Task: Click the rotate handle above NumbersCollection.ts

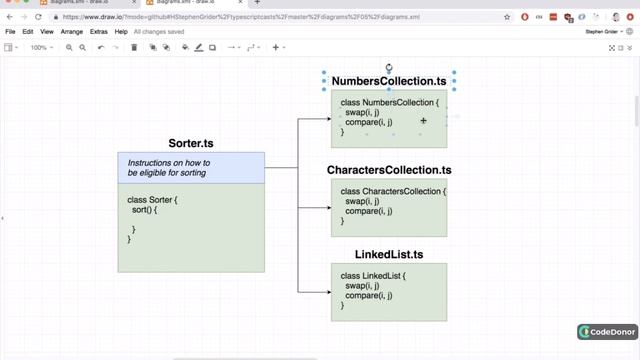Action: 389,67
